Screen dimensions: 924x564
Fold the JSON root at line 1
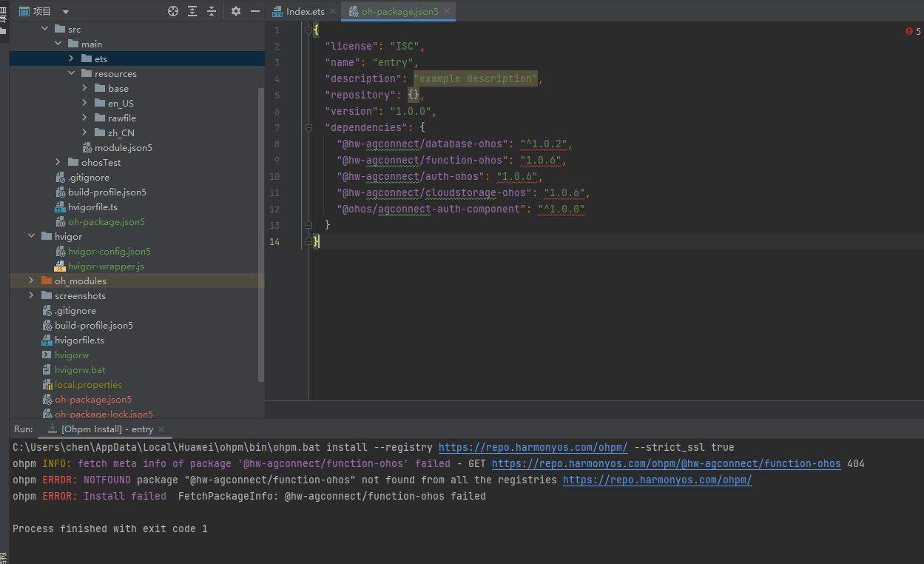tap(309, 30)
